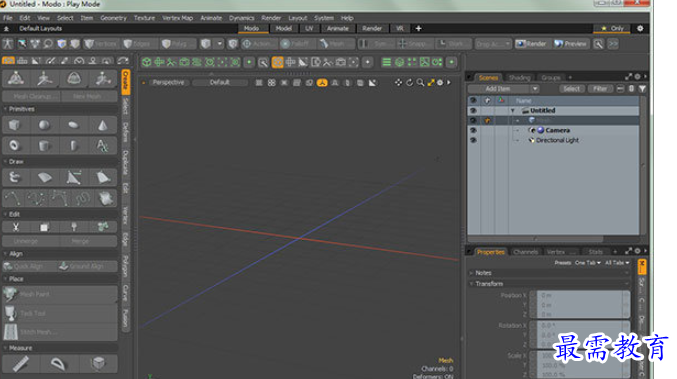This screenshot has width=677, height=379.
Task: Click the viewport pan arrows icon
Action: [x=398, y=82]
